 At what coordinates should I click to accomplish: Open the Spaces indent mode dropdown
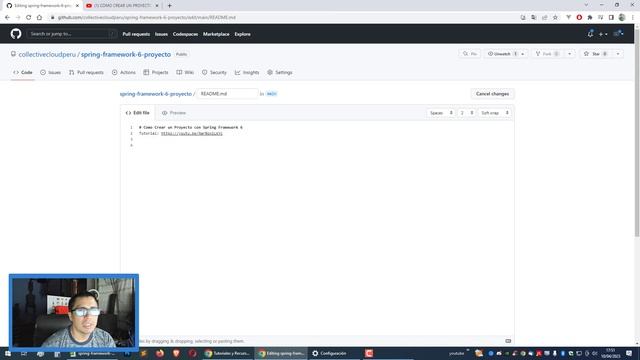(441, 113)
